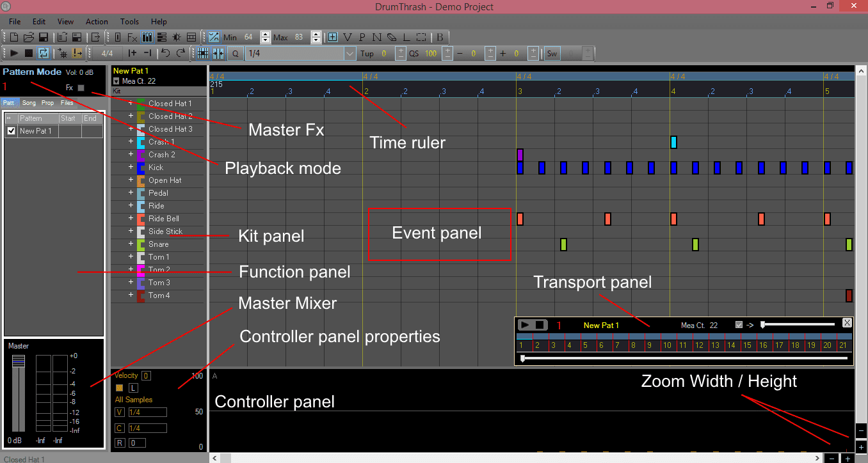Select the dashed rectangle selection tool
868x463 pixels.
click(x=421, y=37)
